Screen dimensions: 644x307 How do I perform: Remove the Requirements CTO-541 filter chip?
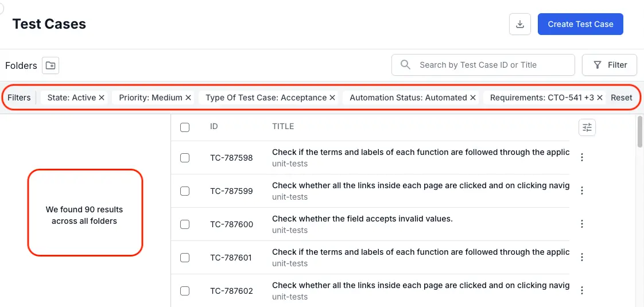(599, 98)
